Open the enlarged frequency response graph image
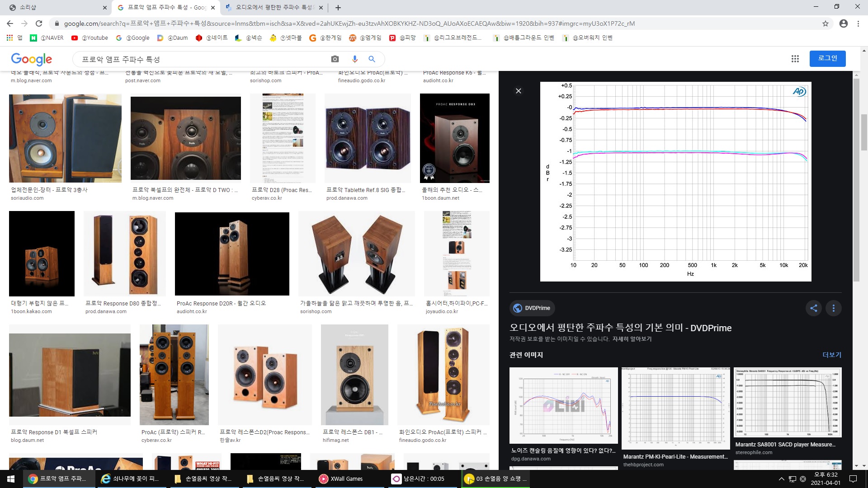868x488 pixels. click(676, 182)
